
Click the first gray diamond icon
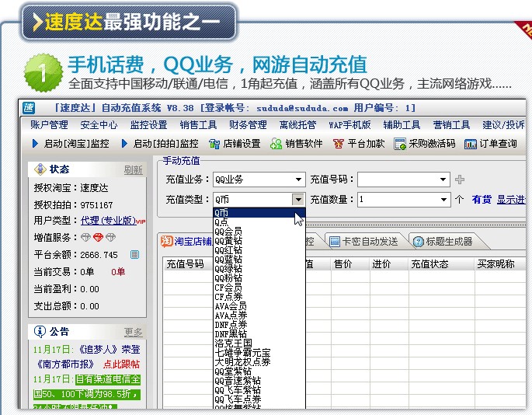click(x=86, y=237)
